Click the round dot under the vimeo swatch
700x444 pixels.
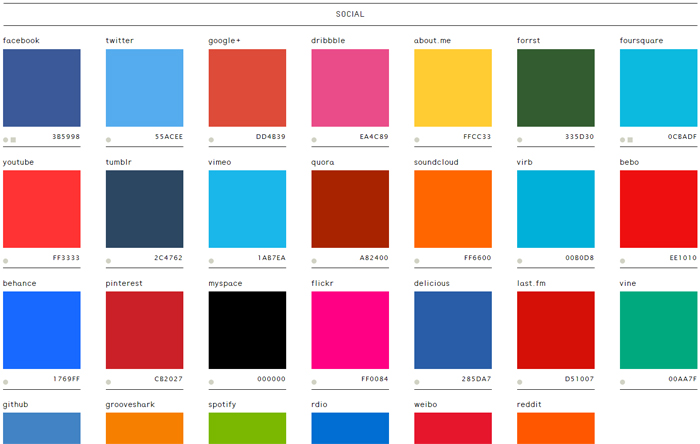[211, 261]
